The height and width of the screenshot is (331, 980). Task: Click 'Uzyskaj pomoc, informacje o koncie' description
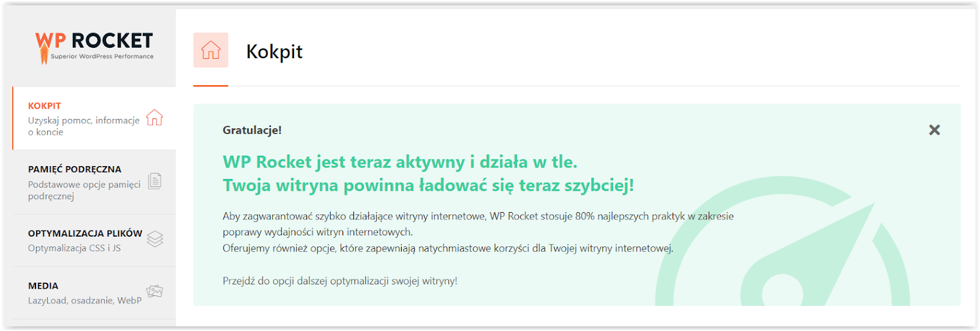[x=84, y=126]
